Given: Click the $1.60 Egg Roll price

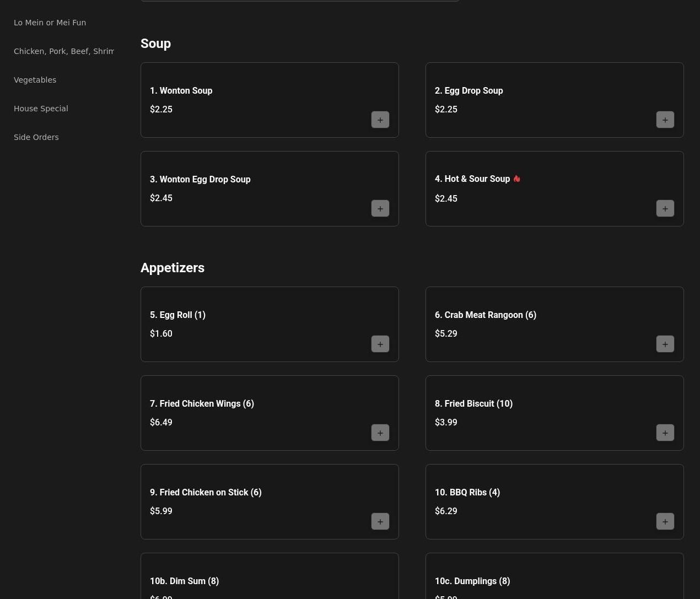Looking at the screenshot, I should [x=161, y=333].
